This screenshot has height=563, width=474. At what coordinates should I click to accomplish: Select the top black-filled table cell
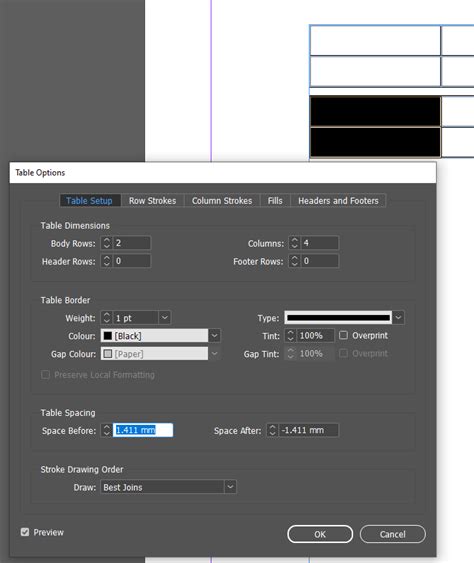(375, 111)
